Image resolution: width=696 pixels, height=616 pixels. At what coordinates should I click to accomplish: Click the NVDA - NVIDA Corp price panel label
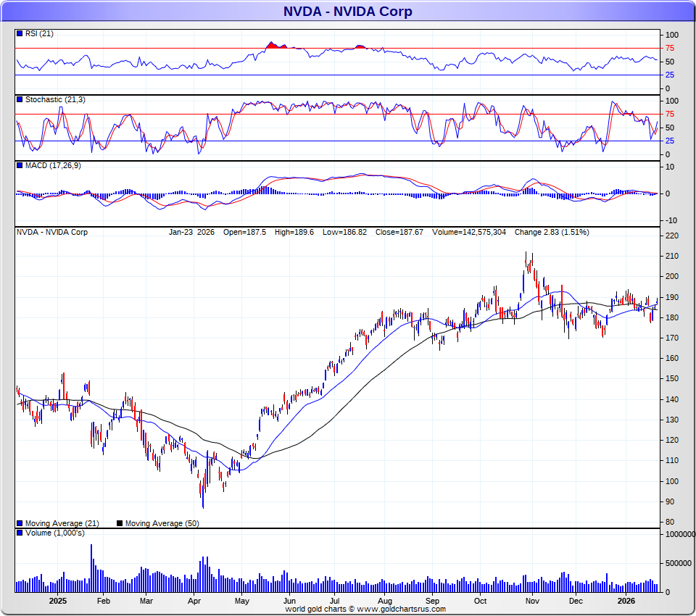pyautogui.click(x=52, y=232)
